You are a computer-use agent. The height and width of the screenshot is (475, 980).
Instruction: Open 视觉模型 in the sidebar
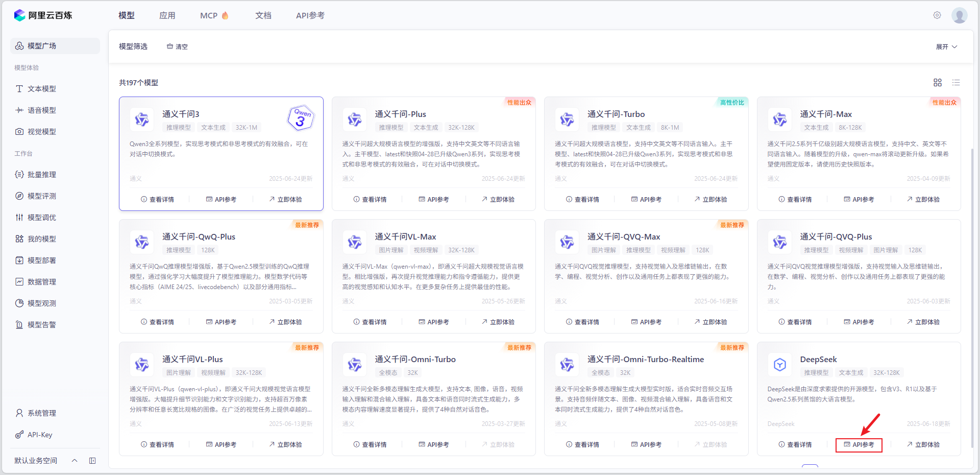pos(41,131)
